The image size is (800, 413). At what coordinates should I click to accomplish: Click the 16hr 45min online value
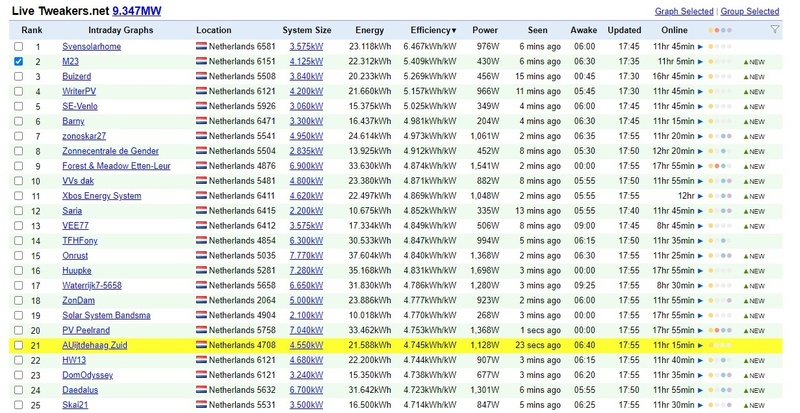click(673, 77)
